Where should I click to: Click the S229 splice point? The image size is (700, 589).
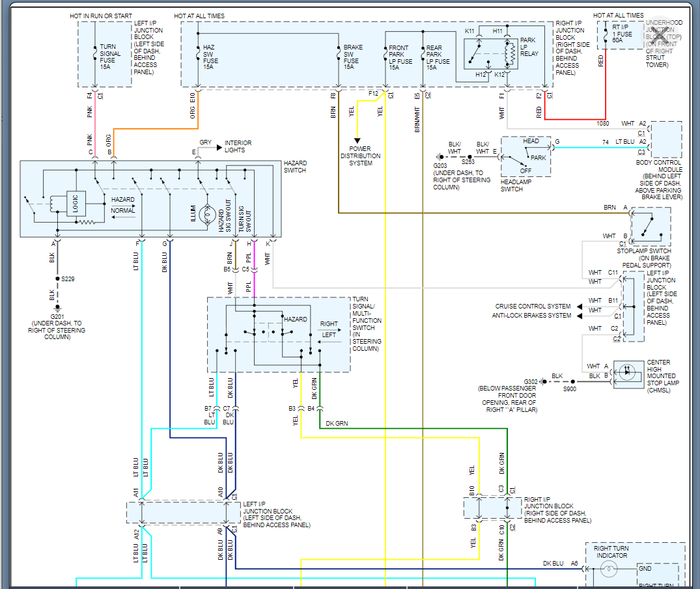coord(57,279)
